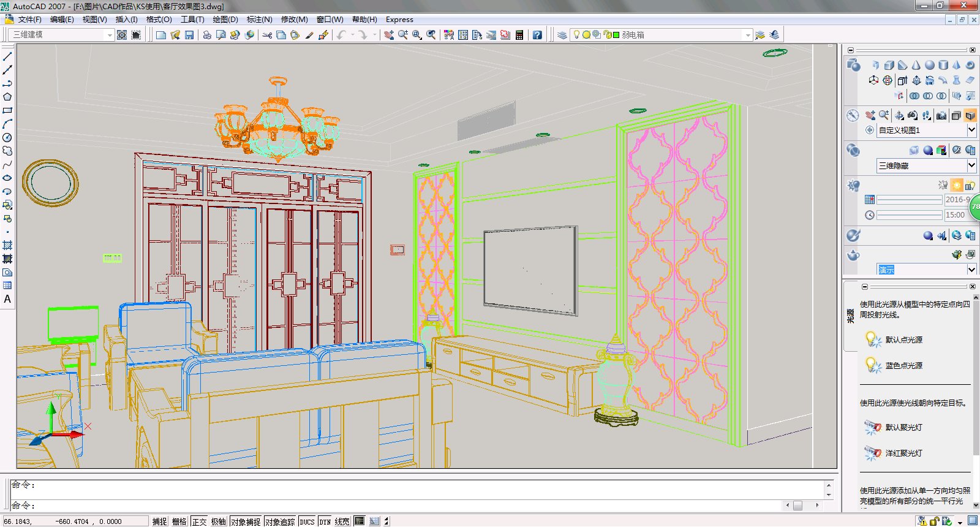Select the sphere solid tool
The height and width of the screenshot is (527, 980).
929,65
